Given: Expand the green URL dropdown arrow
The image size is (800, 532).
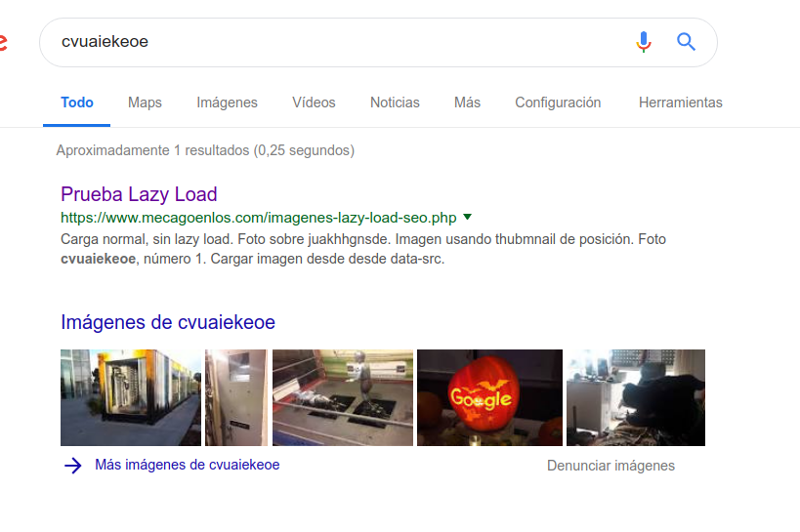Looking at the screenshot, I should pyautogui.click(x=467, y=218).
